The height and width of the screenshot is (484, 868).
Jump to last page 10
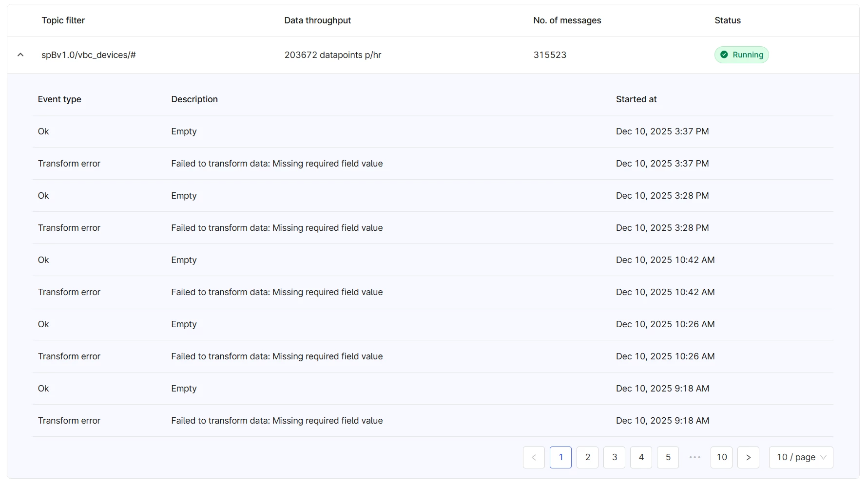coord(722,457)
